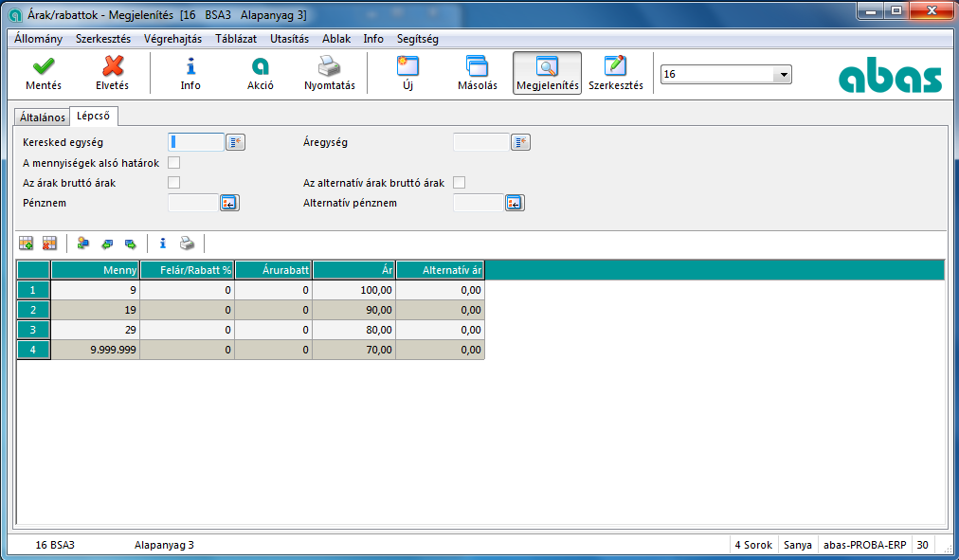
Task: Click the Pénznem input field
Action: pos(193,203)
